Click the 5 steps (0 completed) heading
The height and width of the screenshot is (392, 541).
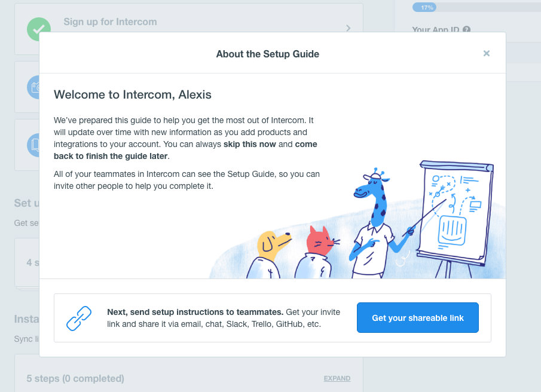pos(75,378)
